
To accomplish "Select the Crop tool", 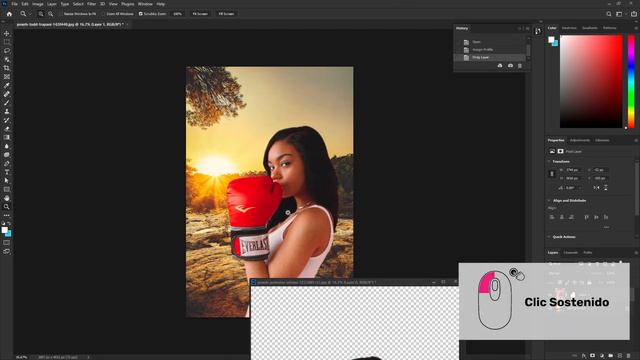I will coord(7,68).
